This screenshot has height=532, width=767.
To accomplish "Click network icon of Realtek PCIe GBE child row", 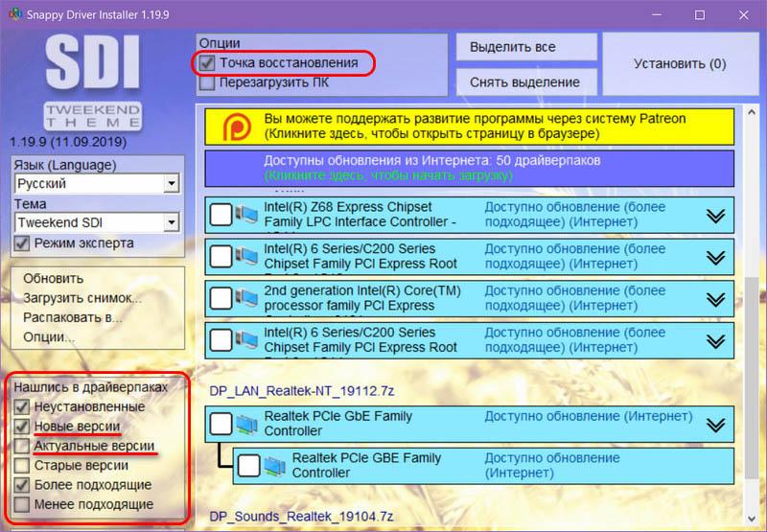I will pyautogui.click(x=274, y=466).
